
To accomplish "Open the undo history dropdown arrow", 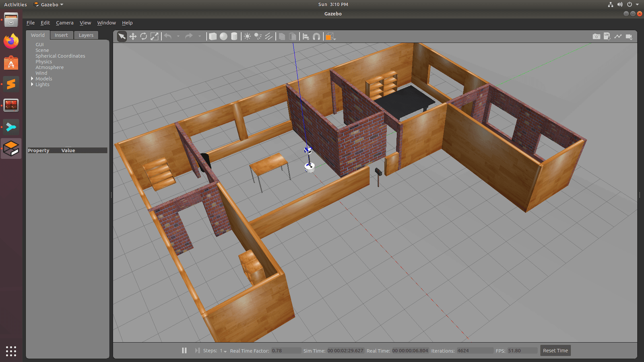I will point(178,37).
